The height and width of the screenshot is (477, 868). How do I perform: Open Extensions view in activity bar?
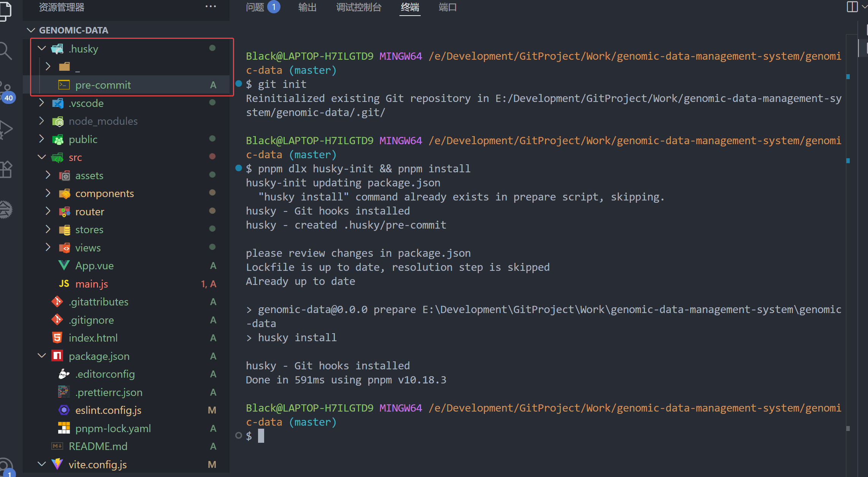(x=5, y=169)
